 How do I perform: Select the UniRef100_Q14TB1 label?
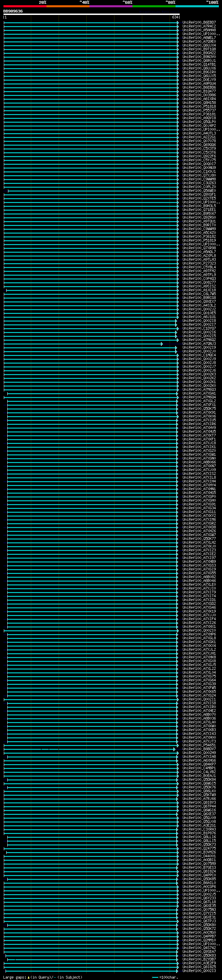click(x=199, y=65)
